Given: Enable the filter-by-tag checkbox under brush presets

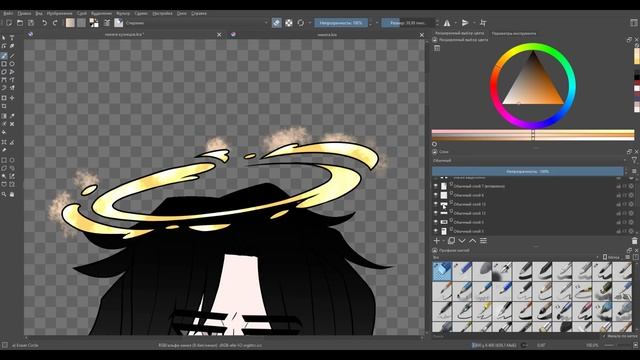Looking at the screenshot, I should (x=604, y=336).
